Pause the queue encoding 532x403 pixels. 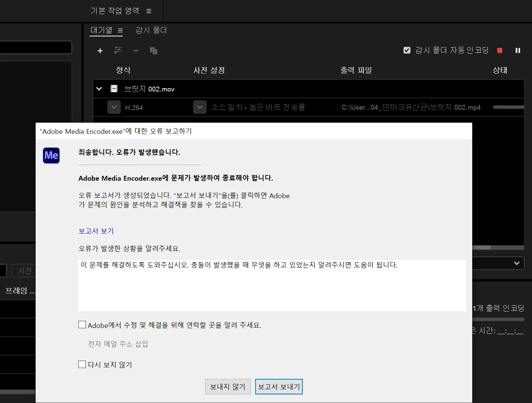[x=518, y=50]
